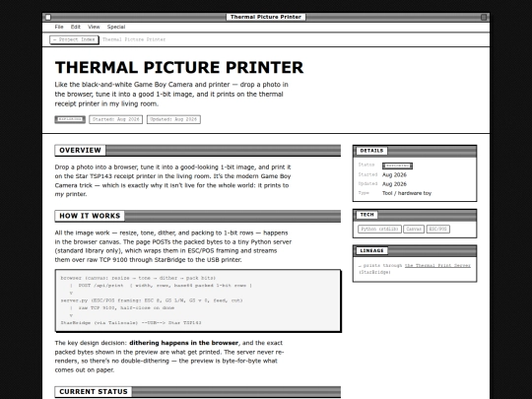The image size is (532, 399).
Task: Click the large THERMAL PICTURE PRINTER heading
Action: pos(179,67)
